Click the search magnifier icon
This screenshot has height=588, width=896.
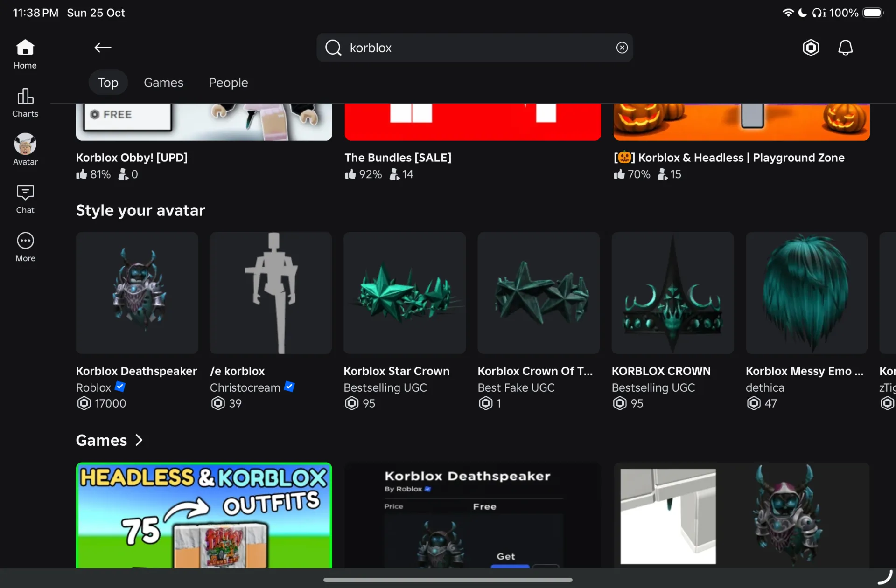333,48
